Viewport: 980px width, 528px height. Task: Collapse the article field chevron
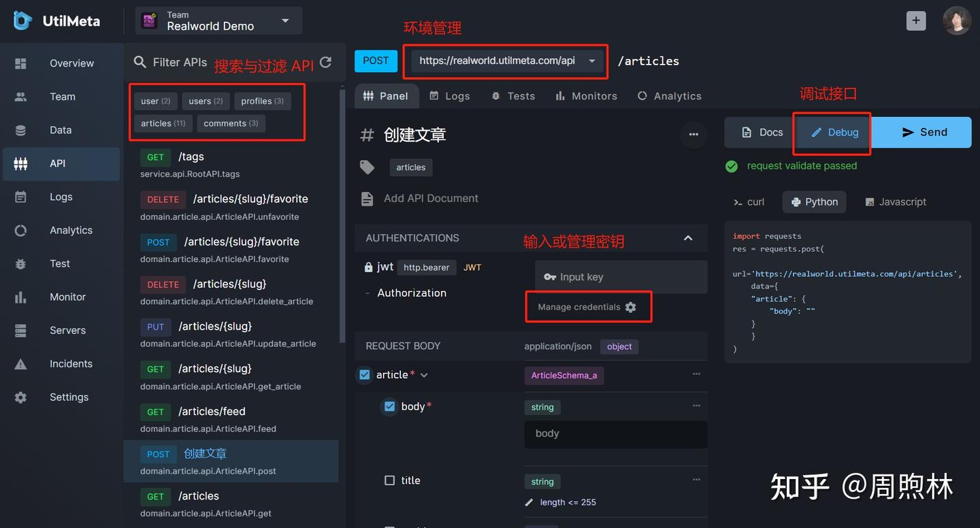point(424,375)
